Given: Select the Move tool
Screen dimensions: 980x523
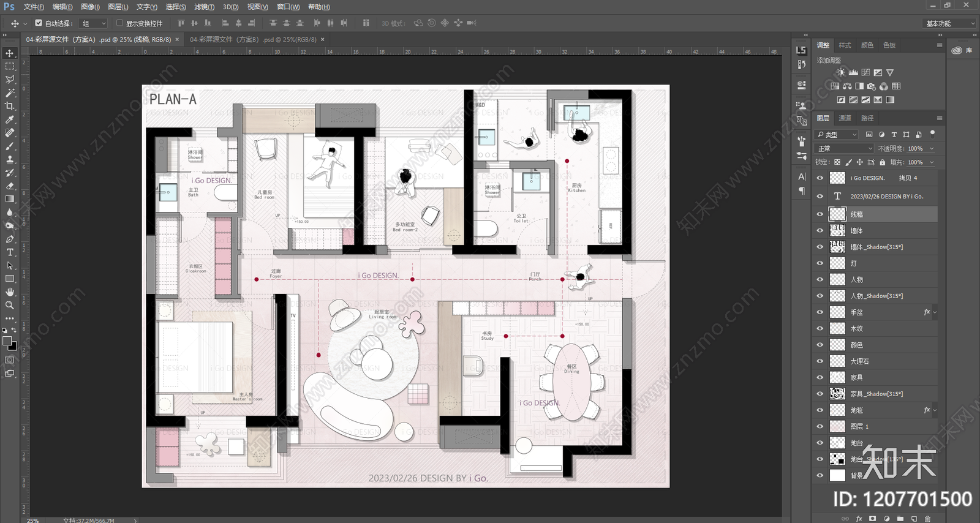Looking at the screenshot, I should 10,53.
